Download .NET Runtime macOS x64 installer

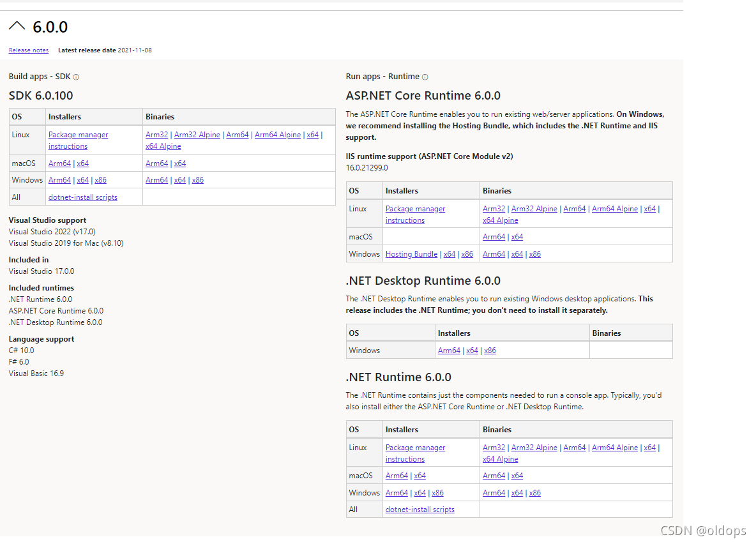[x=420, y=476]
